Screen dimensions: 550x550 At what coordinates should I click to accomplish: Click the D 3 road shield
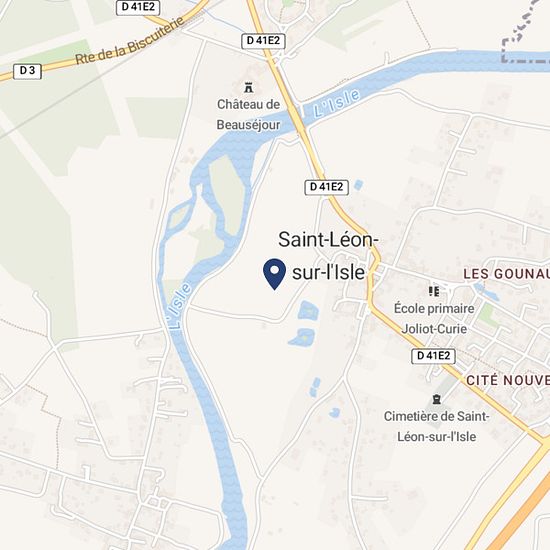pyautogui.click(x=27, y=71)
